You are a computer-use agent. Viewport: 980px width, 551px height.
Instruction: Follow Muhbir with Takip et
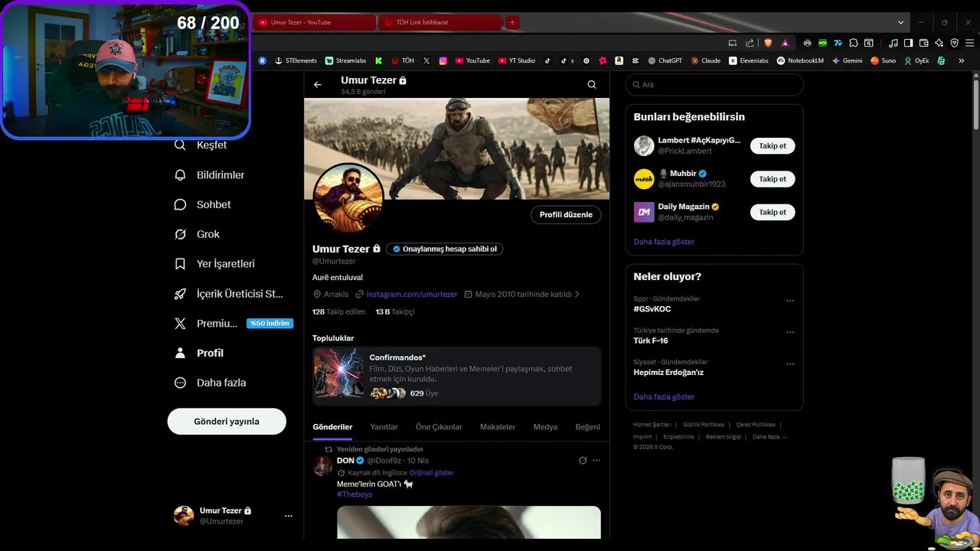[773, 179]
